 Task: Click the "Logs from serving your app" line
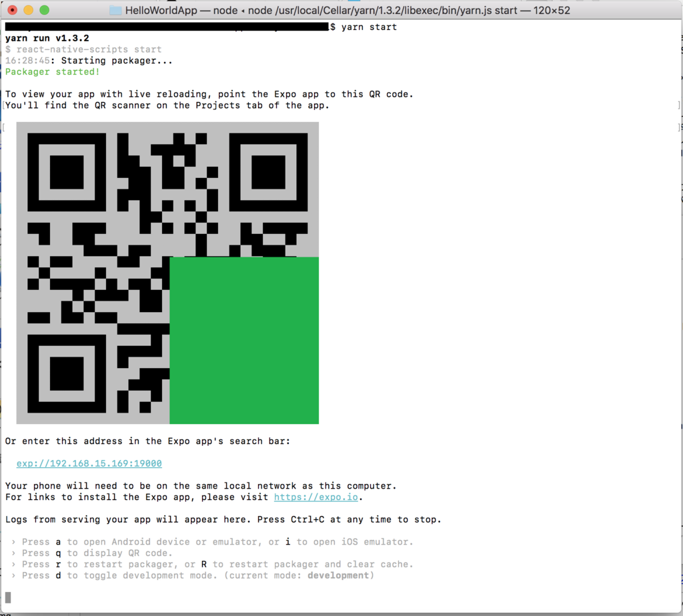(223, 519)
